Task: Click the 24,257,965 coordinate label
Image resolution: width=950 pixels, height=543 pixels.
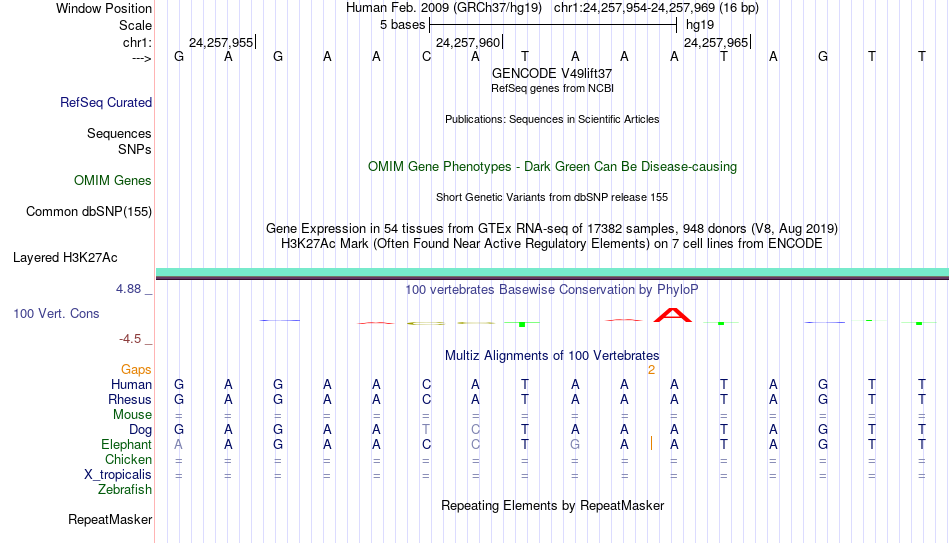Action: click(x=716, y=42)
